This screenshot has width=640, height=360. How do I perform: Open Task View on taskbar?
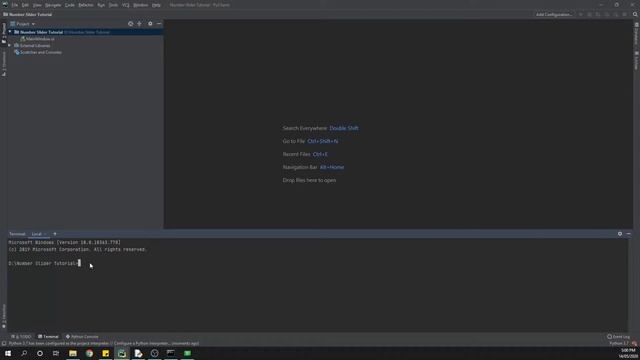[56, 353]
